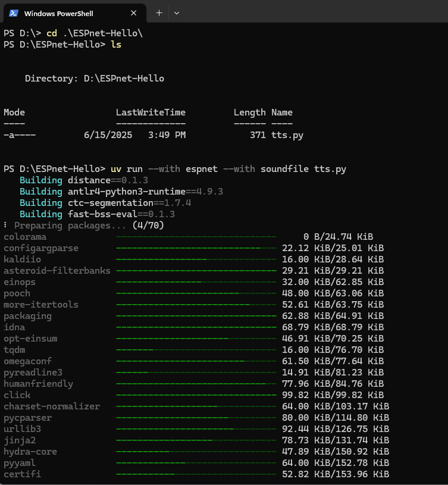Click the more-itertools package name
448x485 pixels.
point(41,305)
